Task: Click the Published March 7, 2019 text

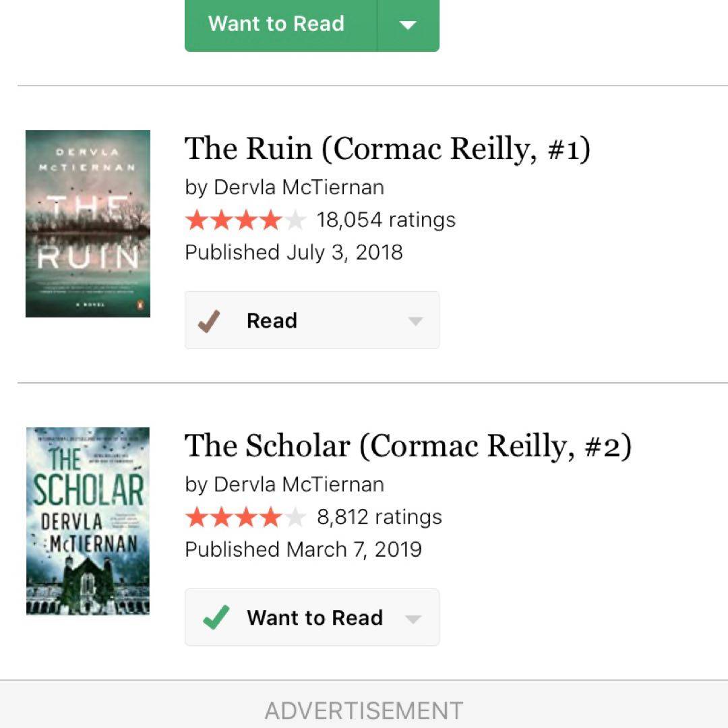Action: tap(303, 549)
